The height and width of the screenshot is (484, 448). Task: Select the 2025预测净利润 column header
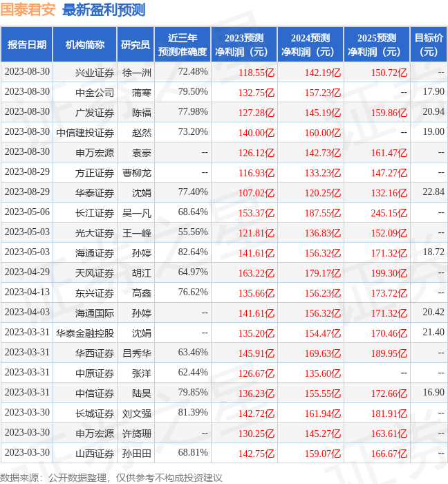tap(377, 45)
